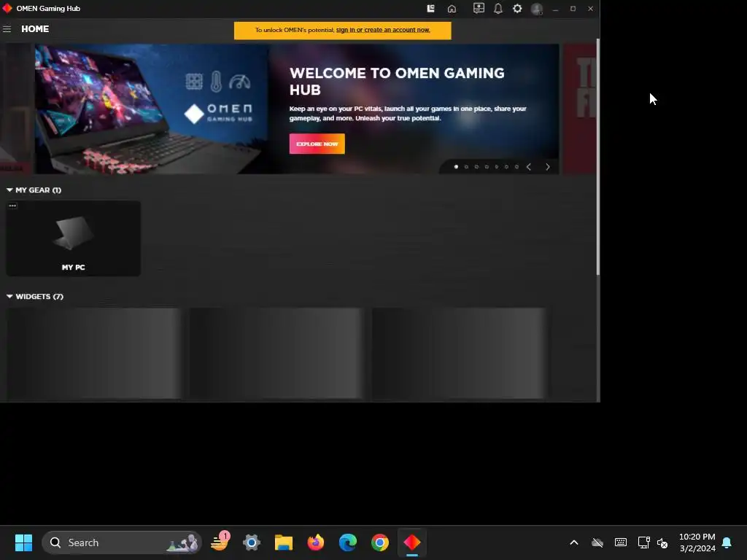Select the sixth carousel dot

point(506,167)
